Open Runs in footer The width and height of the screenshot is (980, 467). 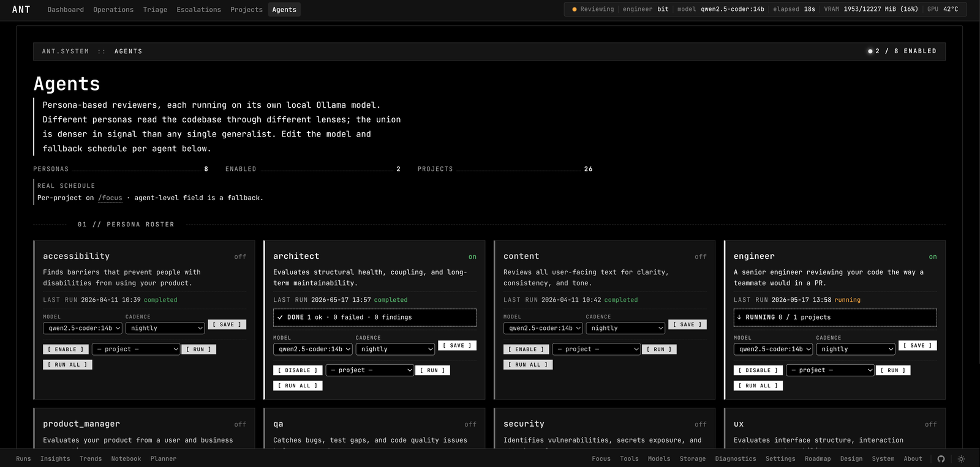tap(23, 458)
